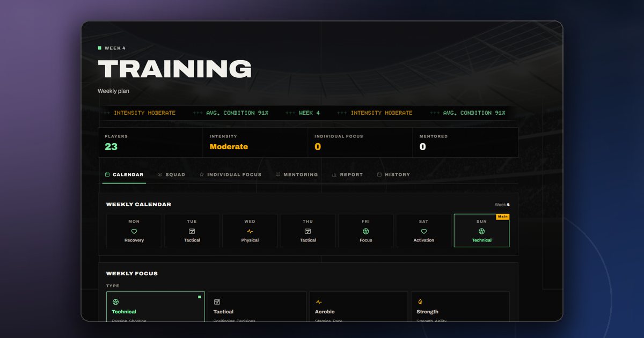Select the Monday Recovery day card
644x338 pixels.
tap(134, 231)
